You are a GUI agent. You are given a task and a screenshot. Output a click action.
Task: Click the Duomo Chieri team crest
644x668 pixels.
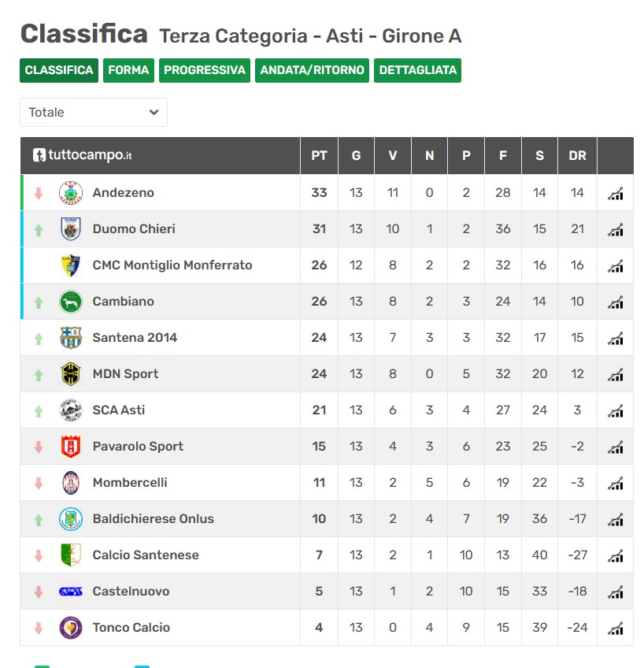(71, 229)
